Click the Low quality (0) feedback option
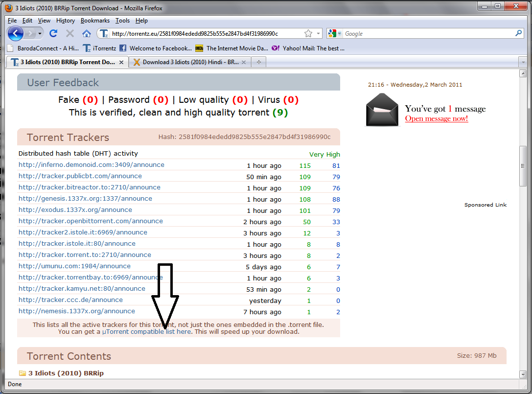Image resolution: width=532 pixels, height=394 pixels. 213,100
